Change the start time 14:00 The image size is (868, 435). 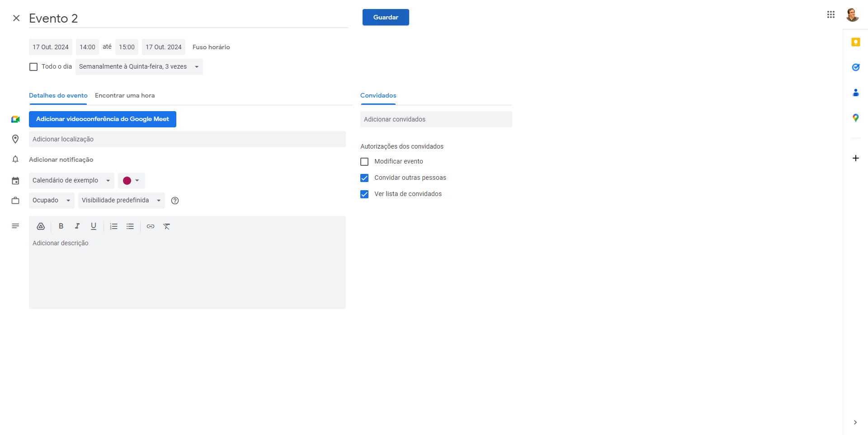87,47
